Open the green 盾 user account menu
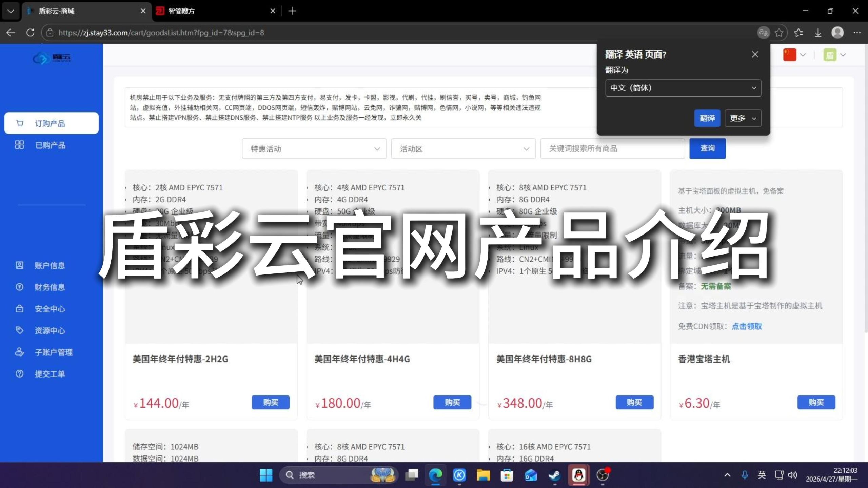868x488 pixels. tap(834, 55)
